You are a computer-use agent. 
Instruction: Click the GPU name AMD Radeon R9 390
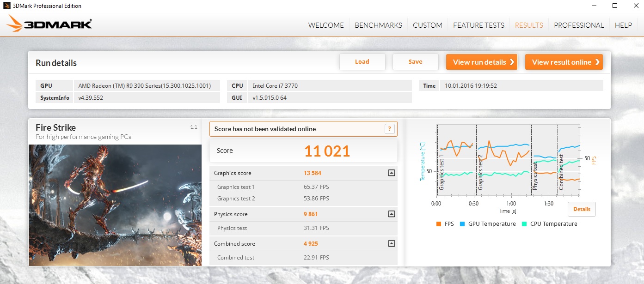(145, 85)
